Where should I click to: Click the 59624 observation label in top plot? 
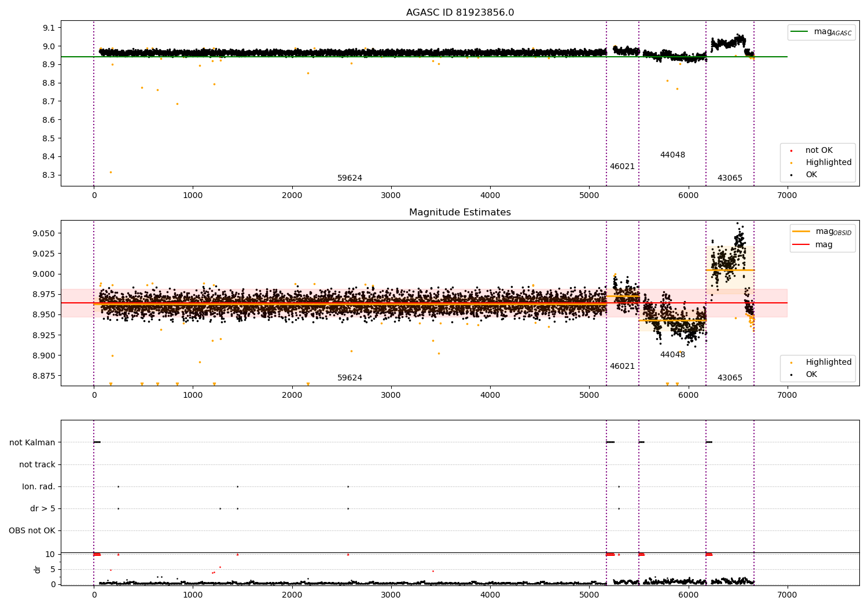(350, 178)
